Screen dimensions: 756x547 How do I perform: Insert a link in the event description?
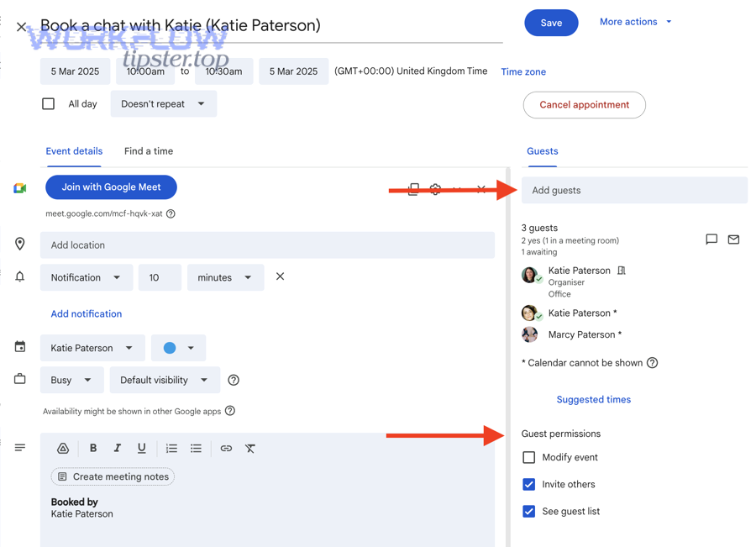(225, 448)
